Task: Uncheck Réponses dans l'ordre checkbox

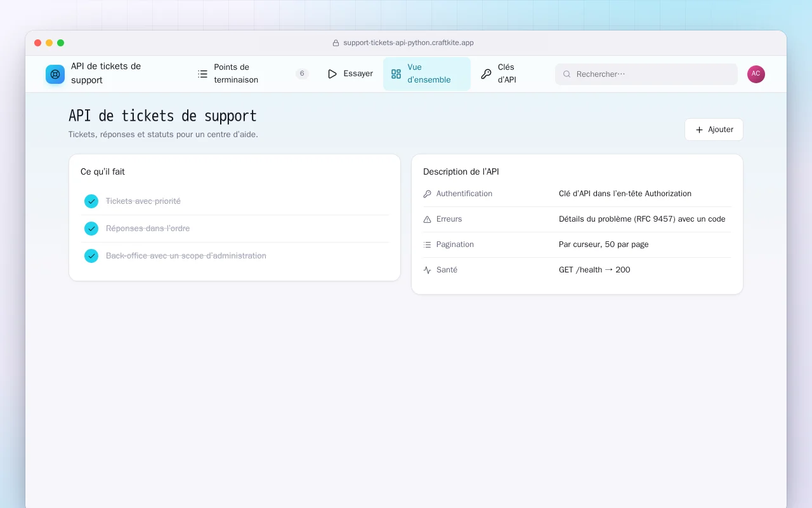Action: pos(91,229)
